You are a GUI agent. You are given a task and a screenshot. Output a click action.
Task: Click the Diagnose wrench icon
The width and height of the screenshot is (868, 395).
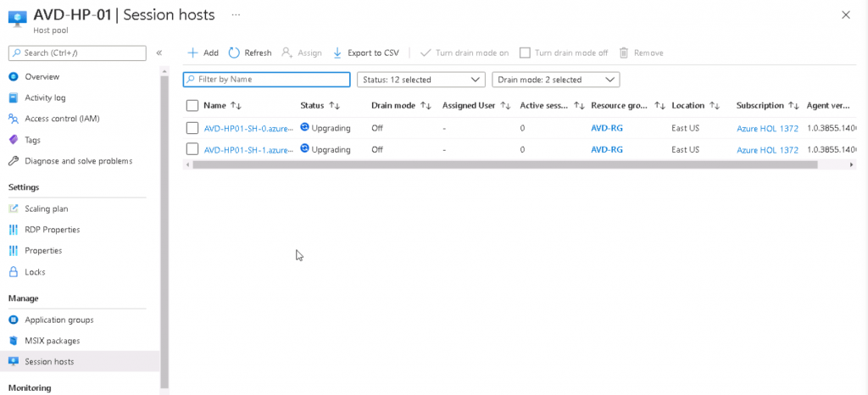pos(14,161)
